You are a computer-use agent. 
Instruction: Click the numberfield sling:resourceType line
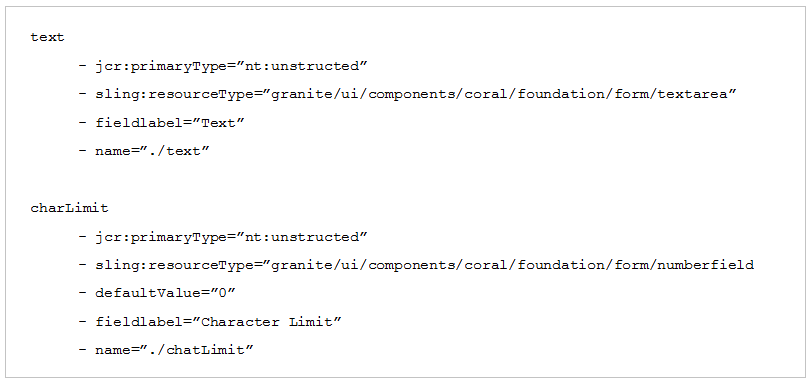(416, 266)
